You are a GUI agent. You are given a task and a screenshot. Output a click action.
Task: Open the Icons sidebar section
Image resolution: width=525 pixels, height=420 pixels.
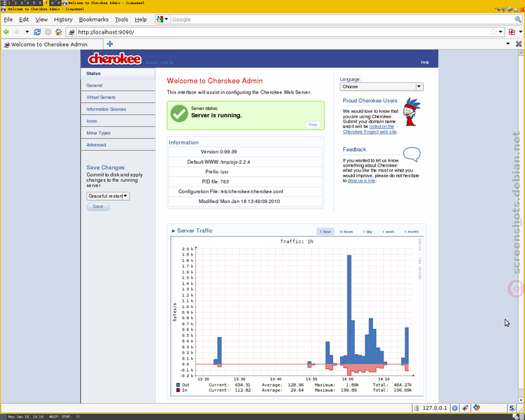[x=118, y=121]
